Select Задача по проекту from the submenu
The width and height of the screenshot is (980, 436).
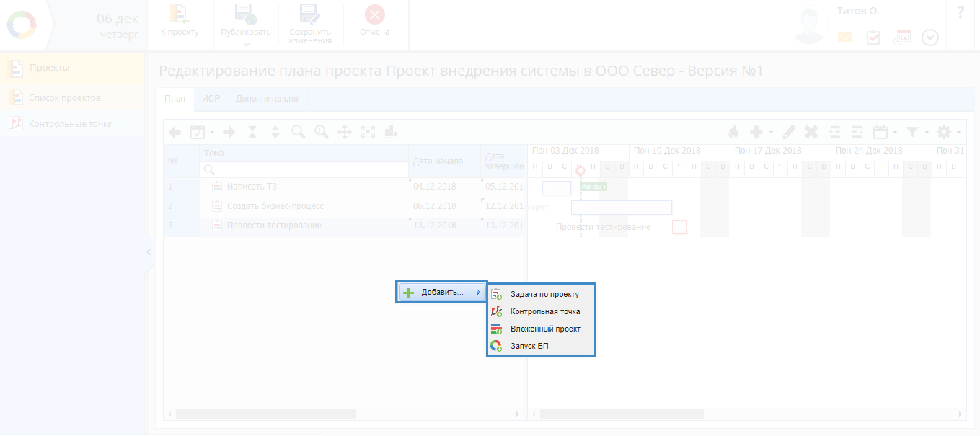544,294
